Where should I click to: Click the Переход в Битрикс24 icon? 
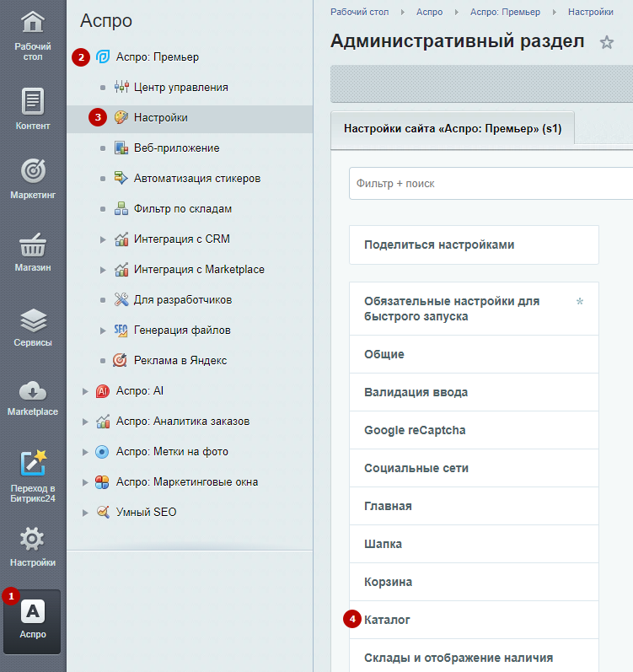(x=33, y=464)
